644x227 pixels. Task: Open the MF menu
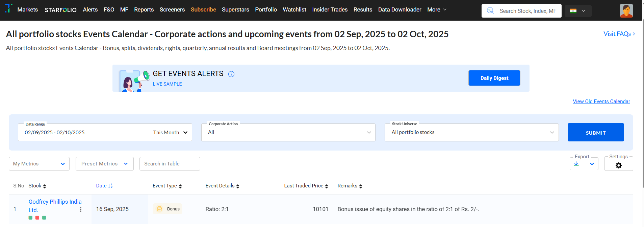(124, 10)
